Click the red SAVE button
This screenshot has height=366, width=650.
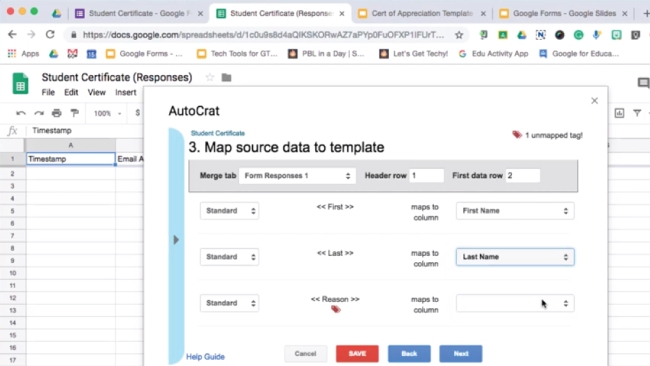point(357,354)
